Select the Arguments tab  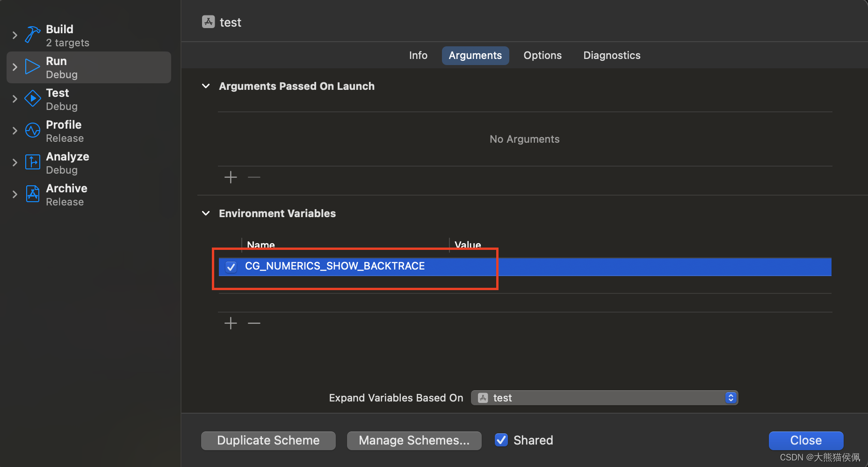pyautogui.click(x=475, y=55)
